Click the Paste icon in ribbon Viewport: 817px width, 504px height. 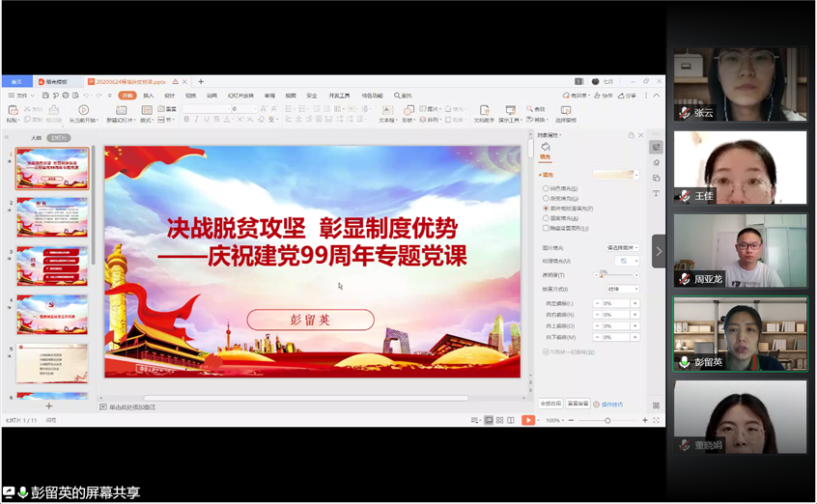pos(12,112)
